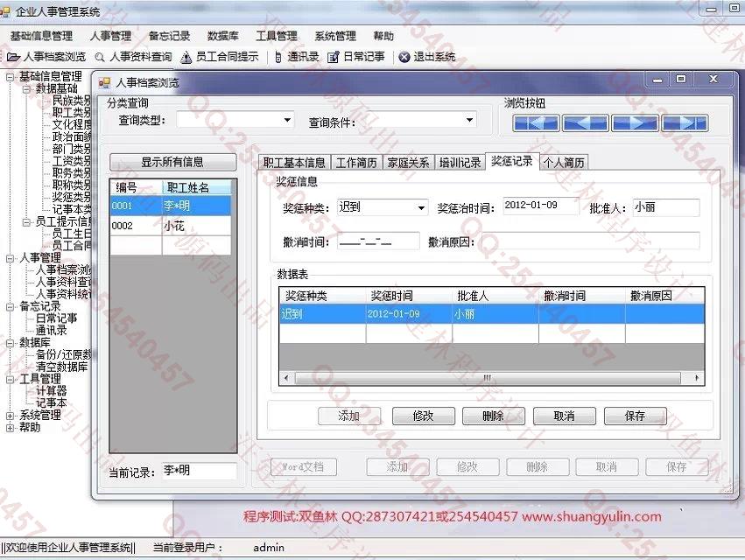Viewport: 745px width, 560px height.
Task: Click the Word文档 button
Action: coord(304,467)
